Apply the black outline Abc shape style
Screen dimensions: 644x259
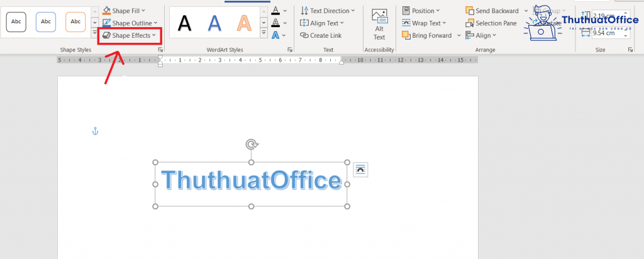coord(16,22)
